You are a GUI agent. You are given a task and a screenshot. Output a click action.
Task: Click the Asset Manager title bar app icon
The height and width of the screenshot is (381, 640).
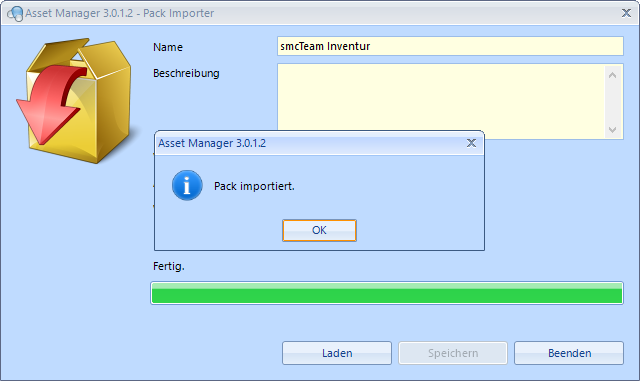pyautogui.click(x=15, y=13)
